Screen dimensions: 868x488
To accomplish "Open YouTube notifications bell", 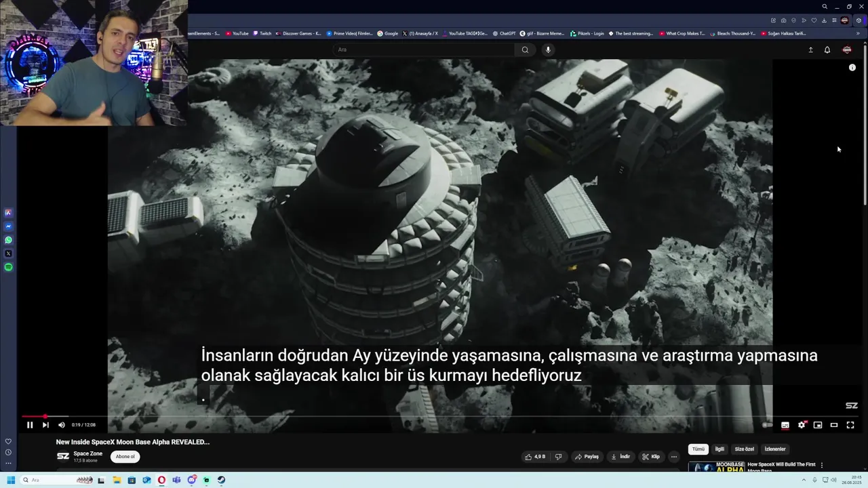I will coord(827,49).
